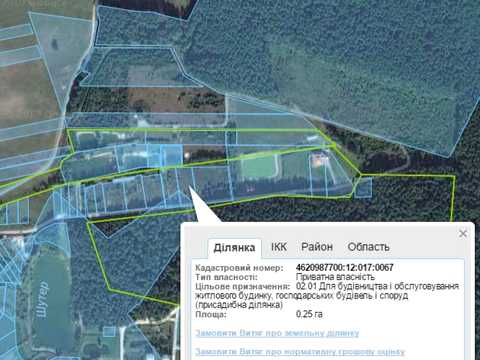Click the Приватна власність ownership value
The height and width of the screenshot is (360, 480).
click(335, 277)
